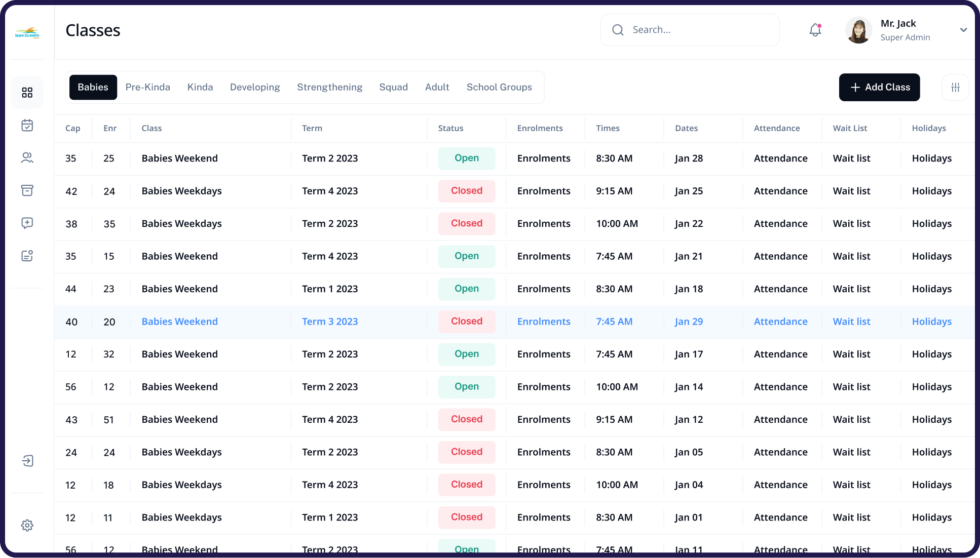Open settings gear icon in sidebar
The height and width of the screenshot is (558, 980).
[27, 526]
